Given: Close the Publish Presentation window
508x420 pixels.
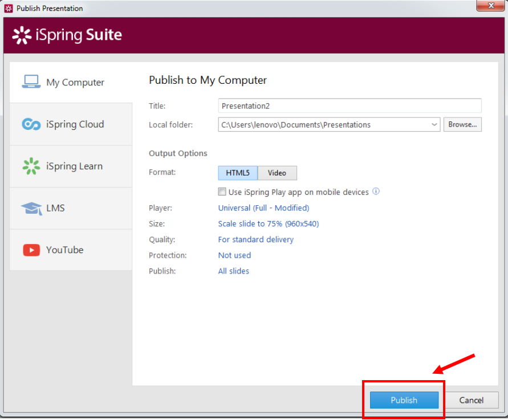Looking at the screenshot, I should (x=490, y=6).
